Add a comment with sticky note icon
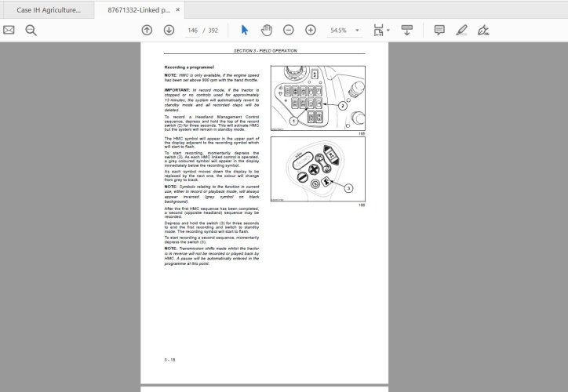This screenshot has width=568, height=392. pos(439,30)
